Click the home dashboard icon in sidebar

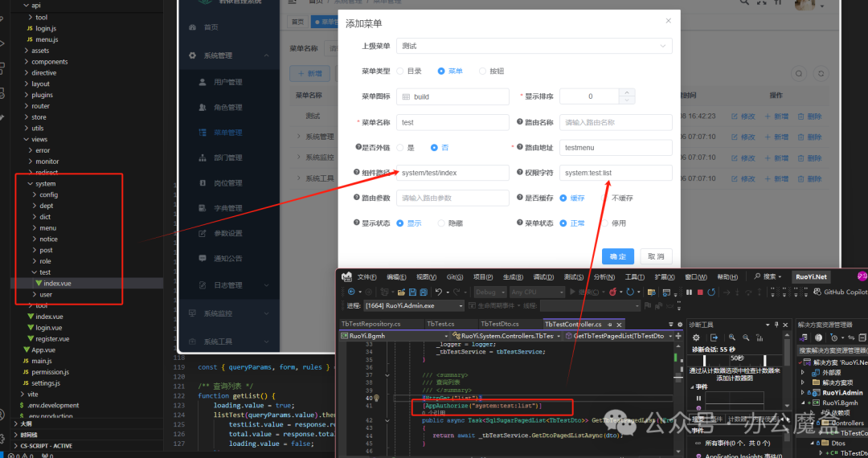[193, 27]
